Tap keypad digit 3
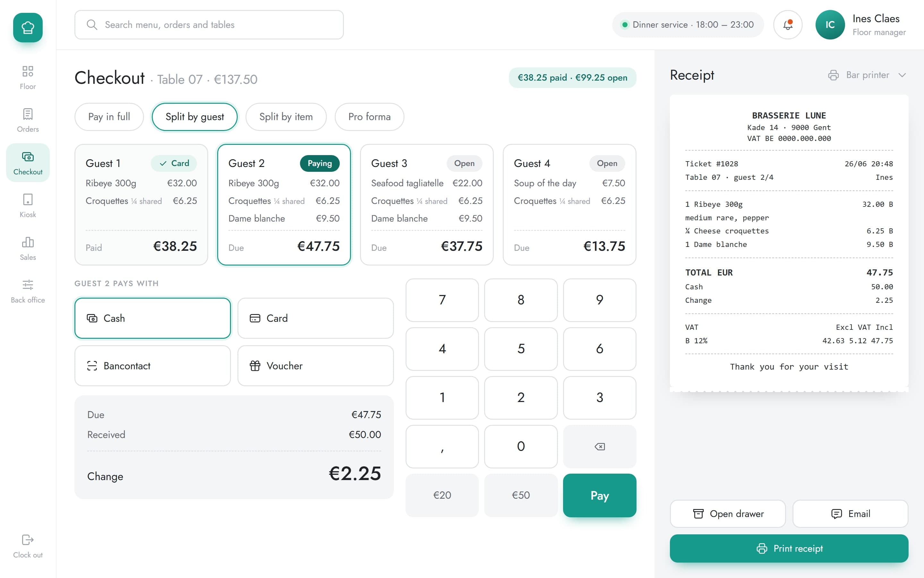 coord(599,398)
